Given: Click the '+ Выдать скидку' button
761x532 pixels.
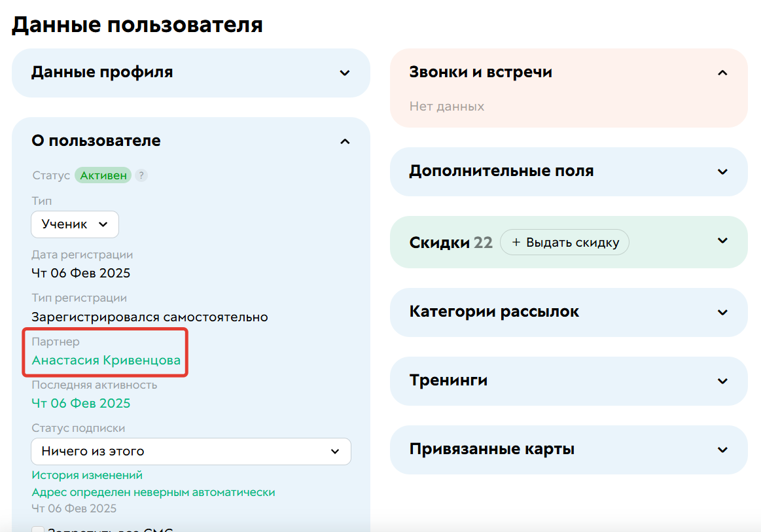Looking at the screenshot, I should click(x=564, y=242).
